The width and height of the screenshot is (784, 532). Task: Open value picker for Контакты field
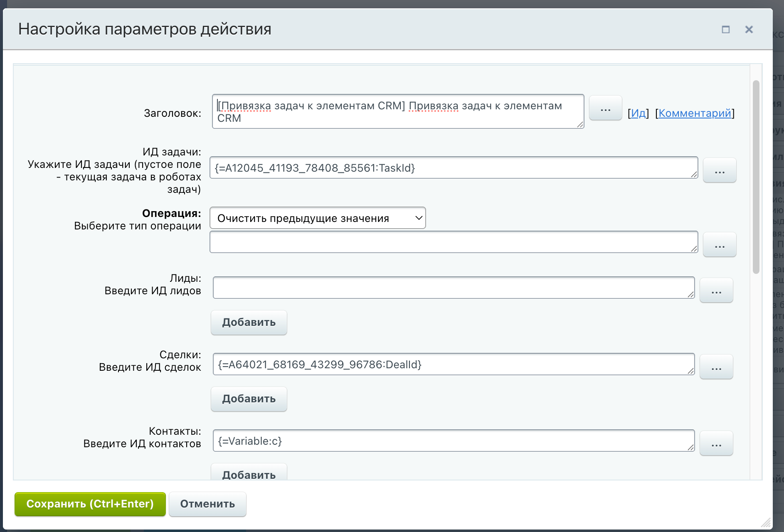click(x=716, y=443)
